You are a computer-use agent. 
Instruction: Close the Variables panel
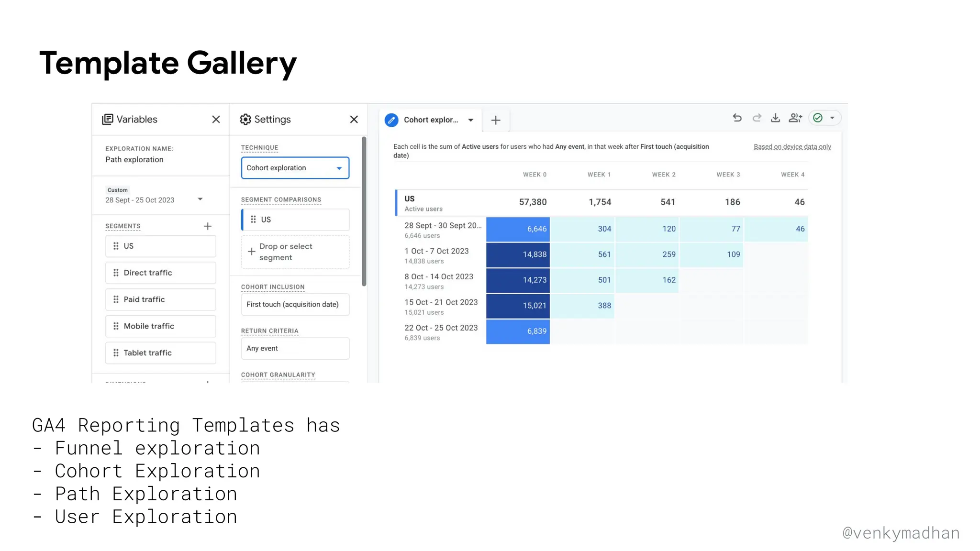[216, 120]
